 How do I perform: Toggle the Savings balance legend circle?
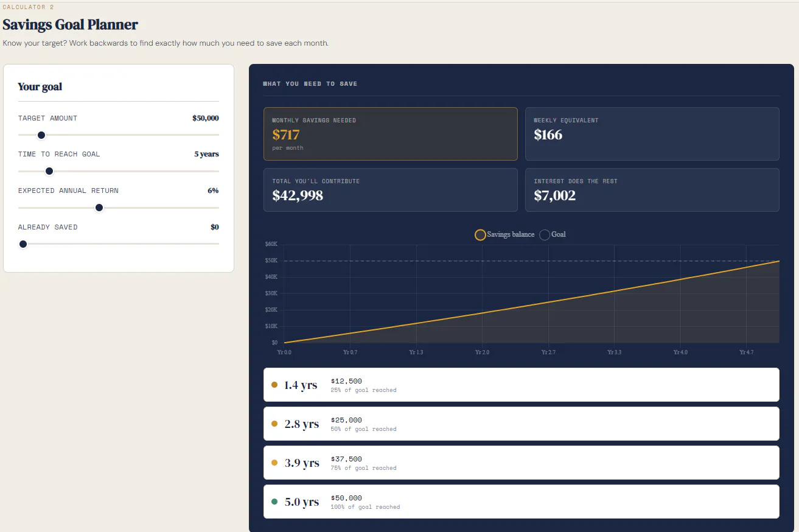coord(480,235)
